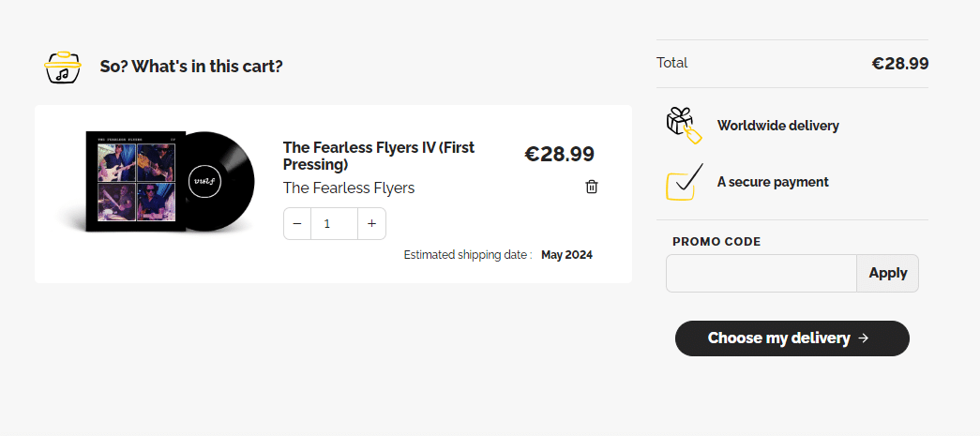Screen dimensions: 980x436
Task: Click the Total amount €28.99
Action: [900, 63]
